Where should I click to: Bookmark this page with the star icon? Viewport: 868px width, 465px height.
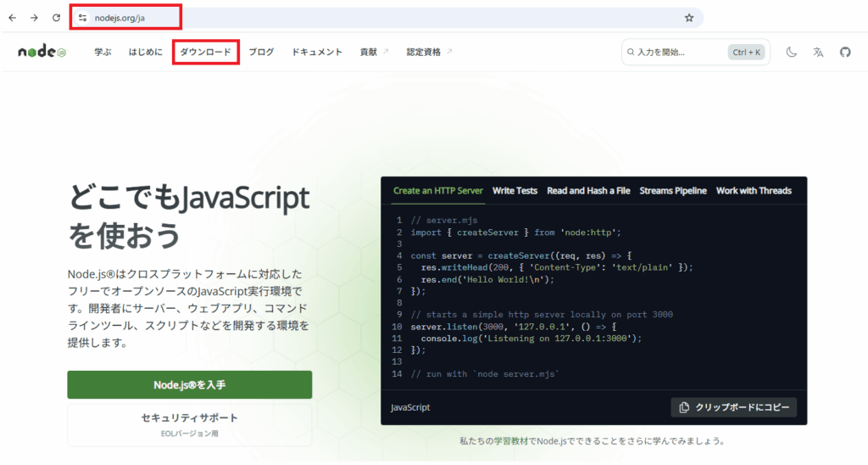[689, 18]
